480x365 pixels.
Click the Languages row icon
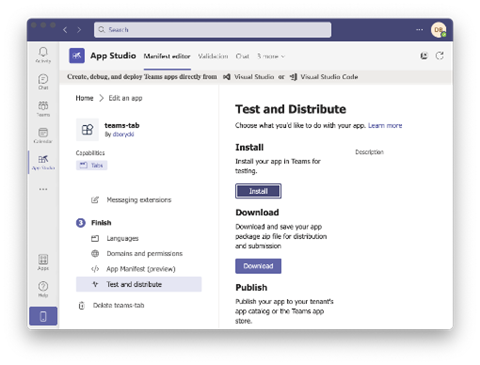95,238
